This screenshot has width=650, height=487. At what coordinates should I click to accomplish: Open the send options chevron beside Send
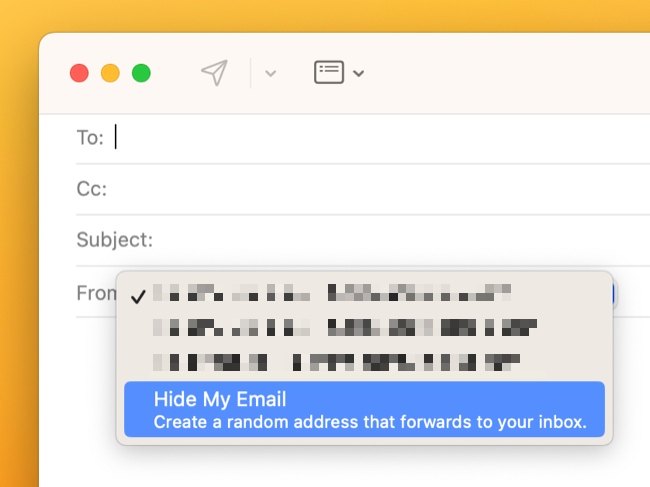tap(270, 73)
